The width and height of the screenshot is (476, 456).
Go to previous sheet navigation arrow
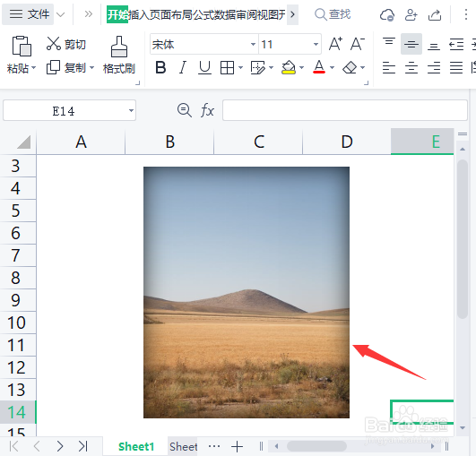(37, 446)
